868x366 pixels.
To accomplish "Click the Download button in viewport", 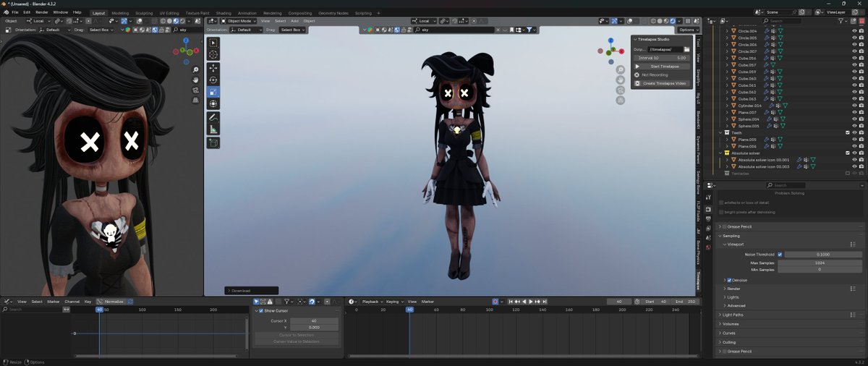I will (252, 291).
